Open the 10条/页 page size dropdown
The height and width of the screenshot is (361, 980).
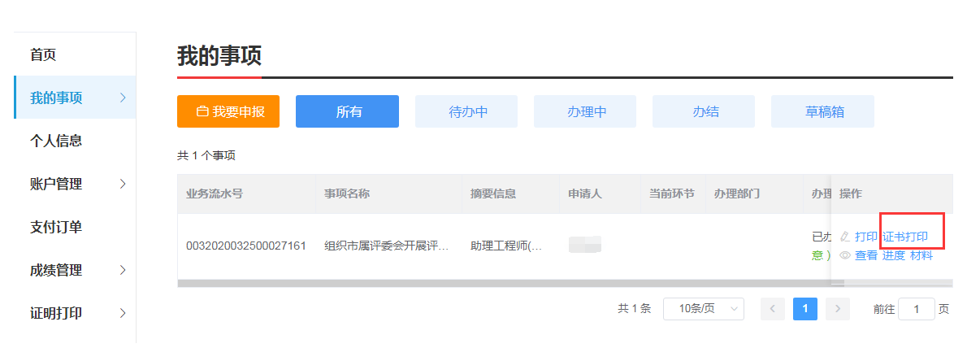point(704,309)
